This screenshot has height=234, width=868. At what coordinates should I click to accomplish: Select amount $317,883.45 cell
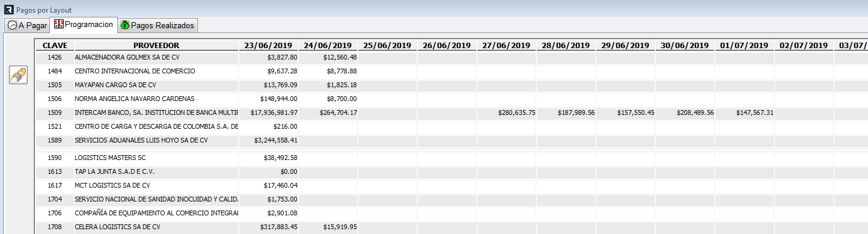click(269, 227)
